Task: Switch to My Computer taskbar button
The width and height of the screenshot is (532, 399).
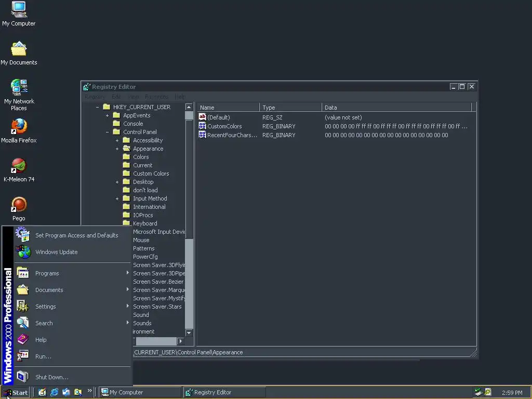Action: pyautogui.click(x=140, y=392)
